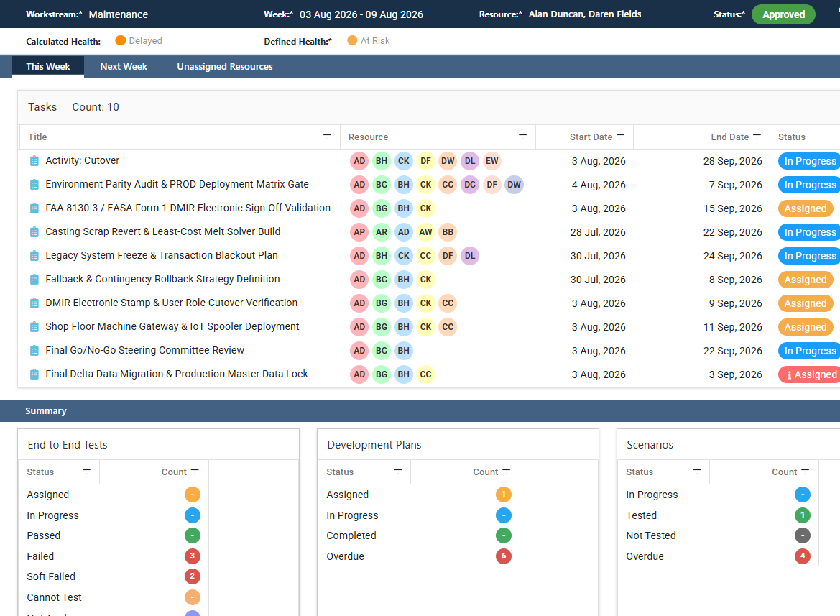Filter End to End Tests Count column
Viewport: 840px width, 616px height.
(195, 472)
